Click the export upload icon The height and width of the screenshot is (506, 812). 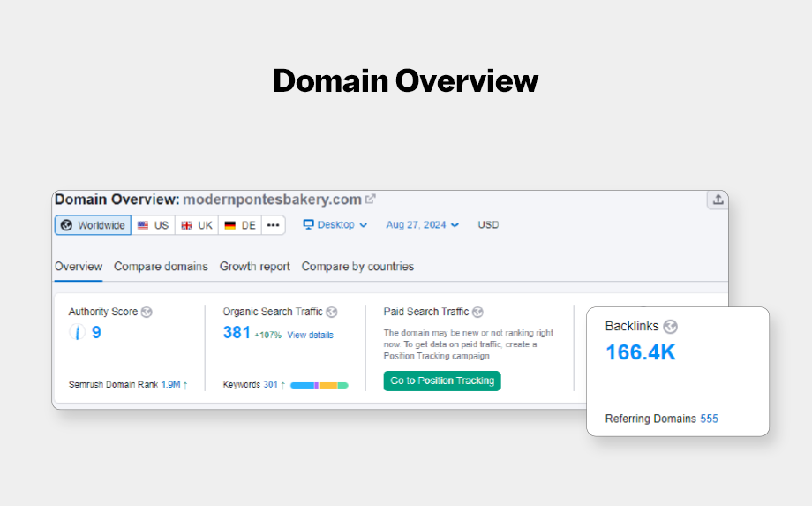point(718,200)
